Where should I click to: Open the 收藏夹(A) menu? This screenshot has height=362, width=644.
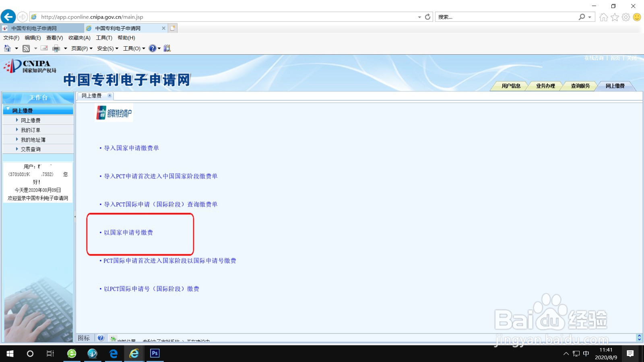click(x=79, y=38)
